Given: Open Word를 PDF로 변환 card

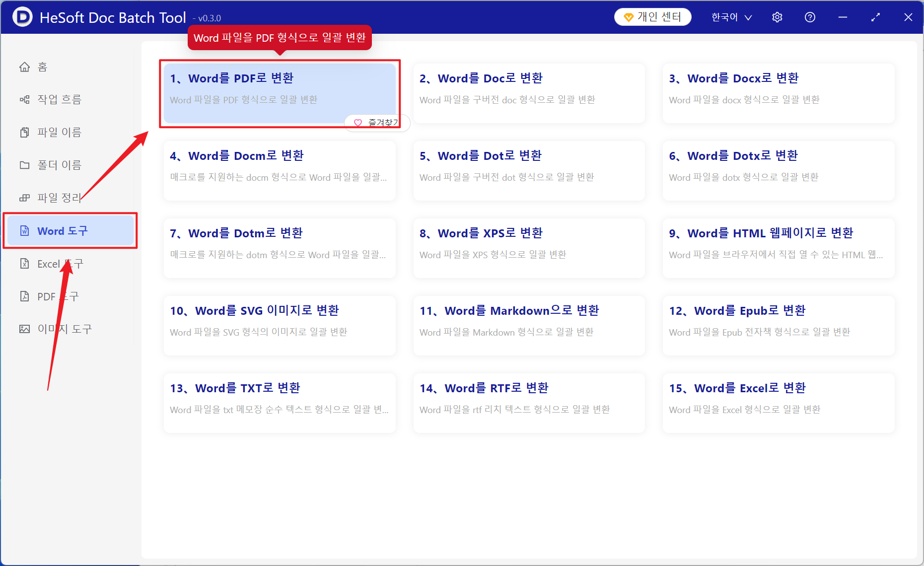Looking at the screenshot, I should (280, 93).
